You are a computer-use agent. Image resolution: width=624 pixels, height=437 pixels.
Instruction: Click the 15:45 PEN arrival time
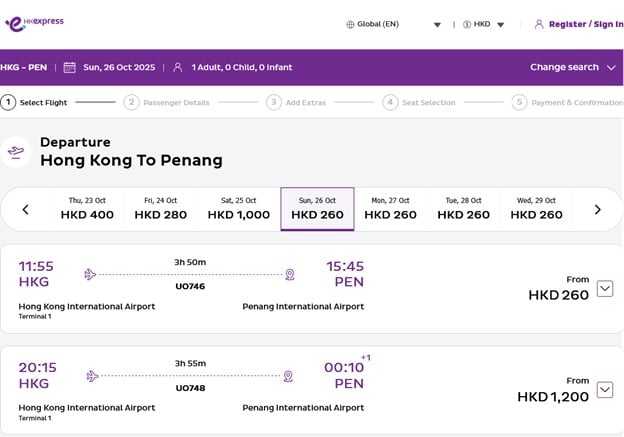(x=345, y=274)
